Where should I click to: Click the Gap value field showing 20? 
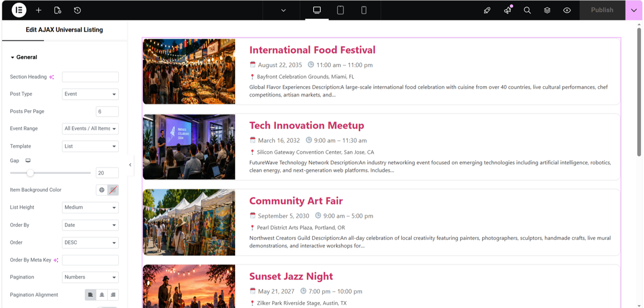point(107,173)
